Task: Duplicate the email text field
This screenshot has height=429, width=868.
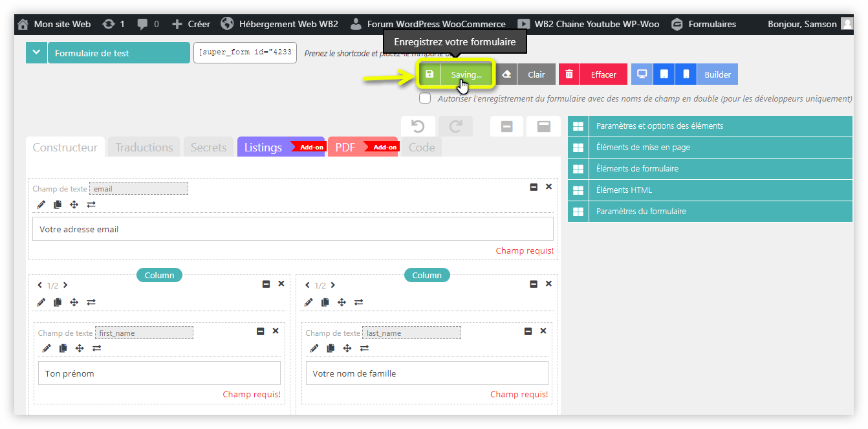Action: [58, 204]
